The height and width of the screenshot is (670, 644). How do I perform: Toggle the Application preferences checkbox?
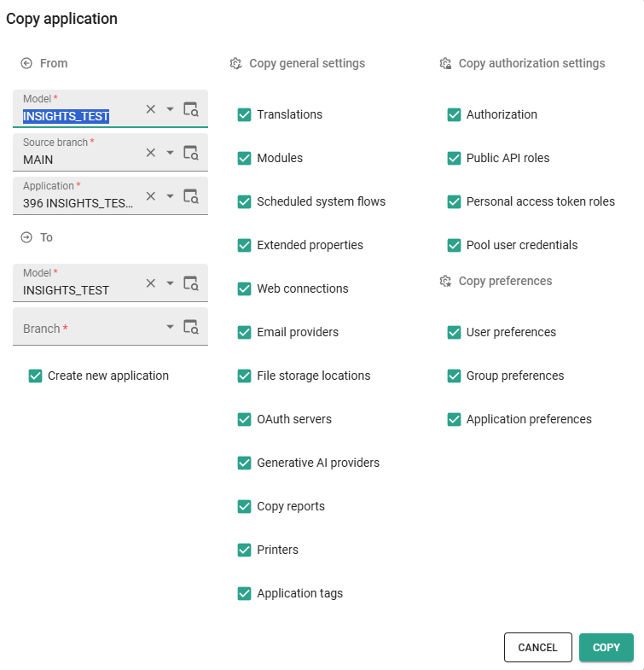point(454,419)
